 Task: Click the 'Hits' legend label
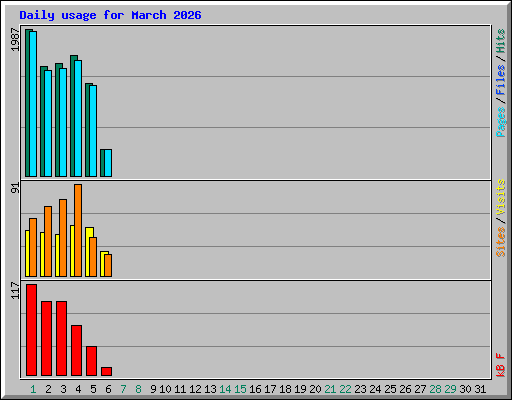click(x=501, y=41)
